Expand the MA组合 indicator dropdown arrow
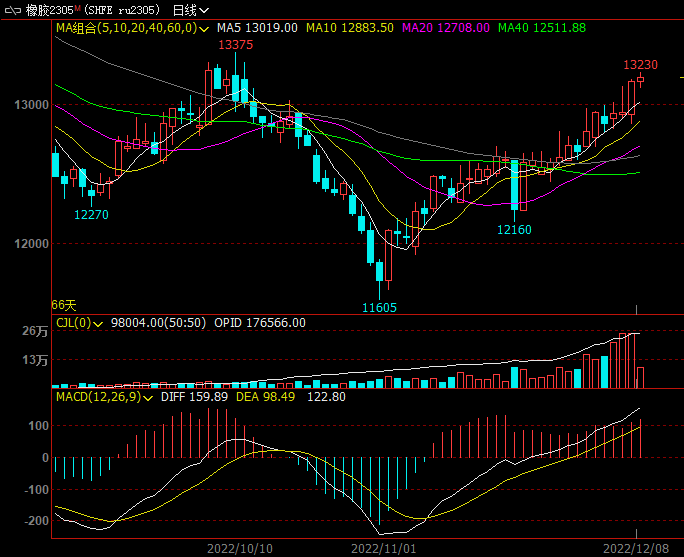The image size is (684, 557). coord(204,29)
